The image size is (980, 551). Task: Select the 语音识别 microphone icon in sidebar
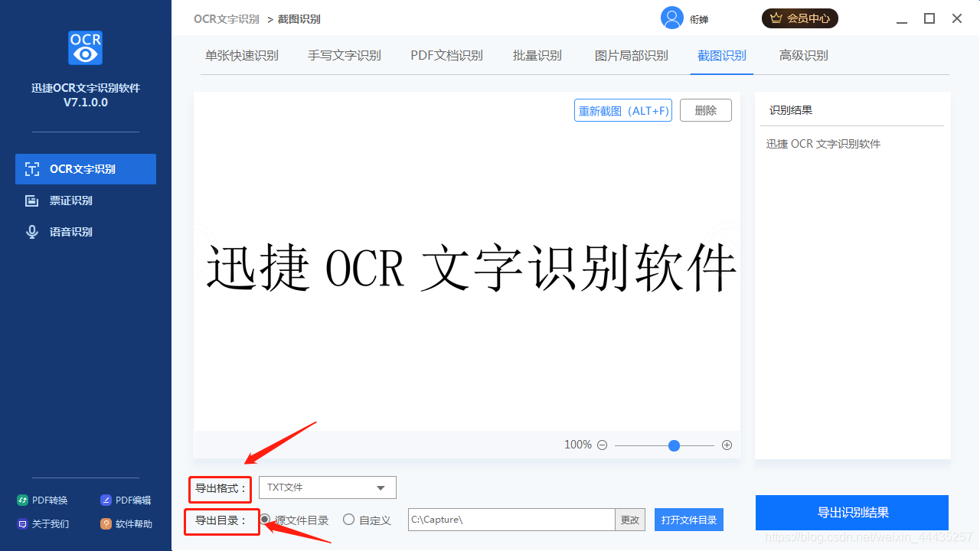click(x=31, y=231)
